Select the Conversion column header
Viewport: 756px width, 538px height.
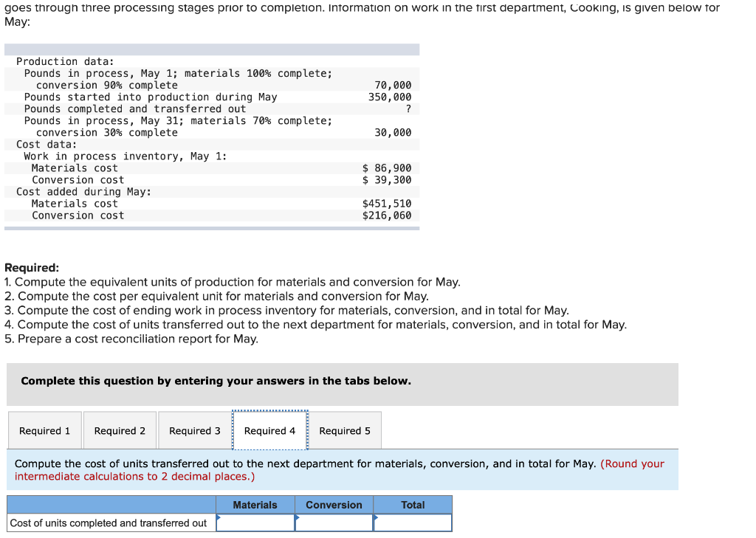334,505
